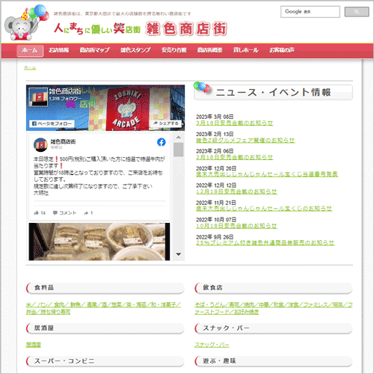Click the 食料品 category heading
374x374 pixels.
105,288
